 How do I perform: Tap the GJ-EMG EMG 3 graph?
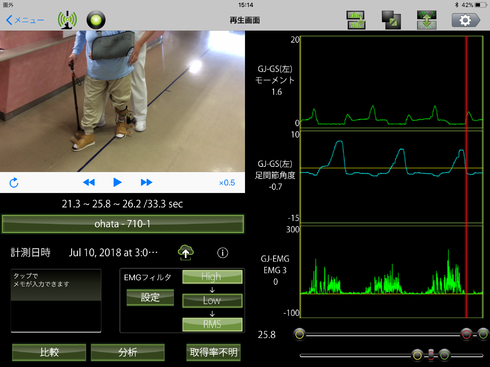pos(392,271)
